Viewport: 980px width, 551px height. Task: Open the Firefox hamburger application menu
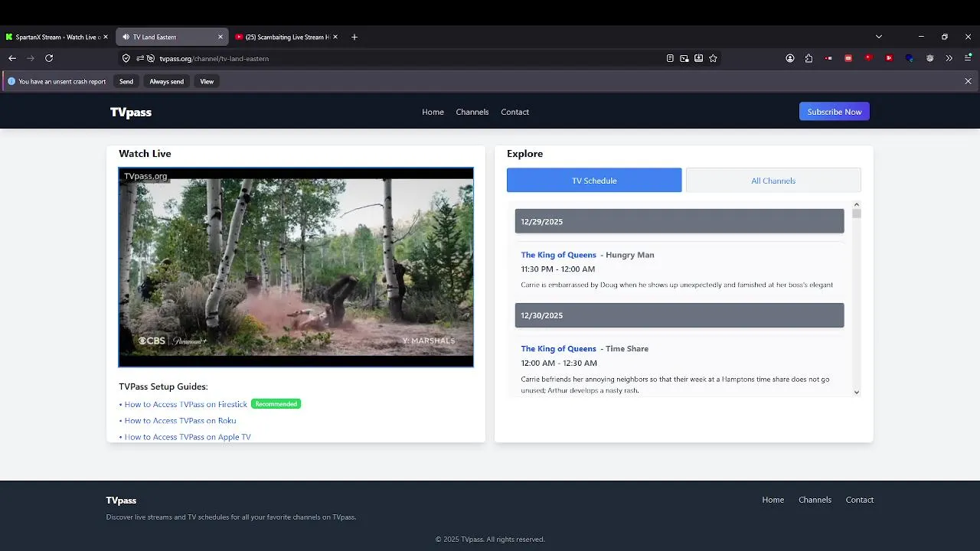click(968, 58)
